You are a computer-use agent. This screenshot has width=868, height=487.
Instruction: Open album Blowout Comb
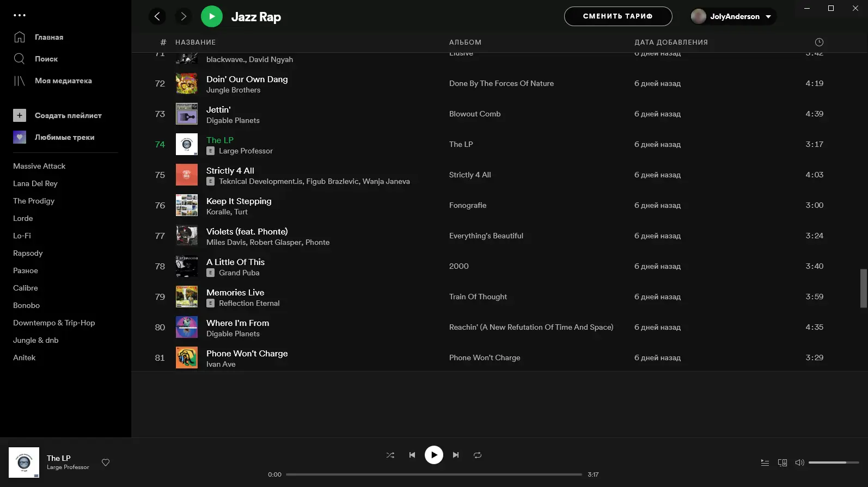coord(475,114)
